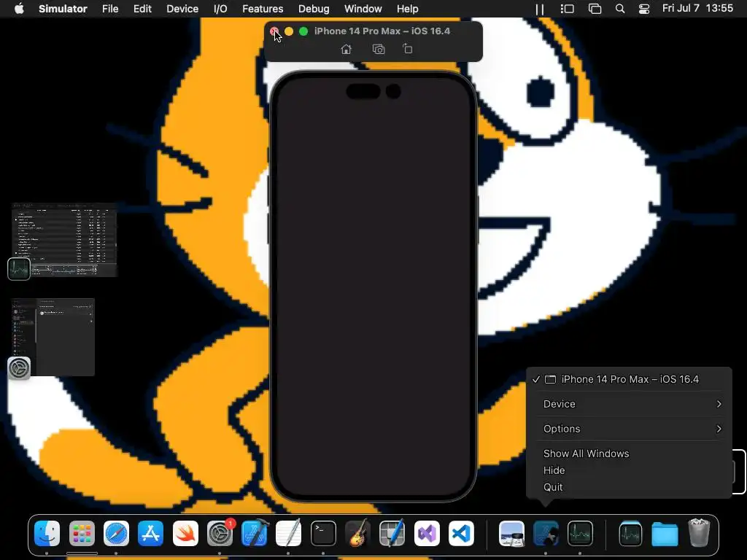This screenshot has height=560, width=747.
Task: Click the Home button in Simulator toolbar
Action: 347,49
